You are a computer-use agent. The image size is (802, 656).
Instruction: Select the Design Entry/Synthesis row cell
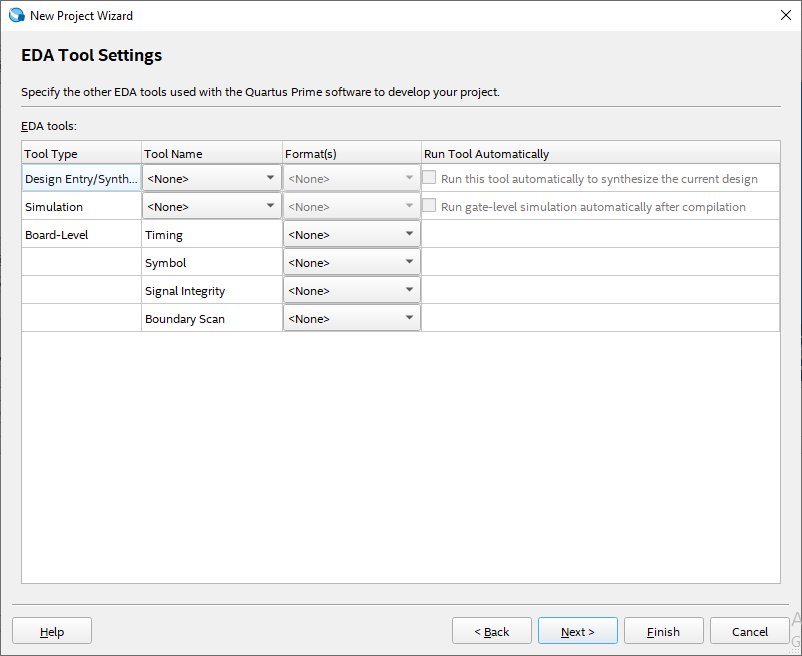tap(81, 178)
